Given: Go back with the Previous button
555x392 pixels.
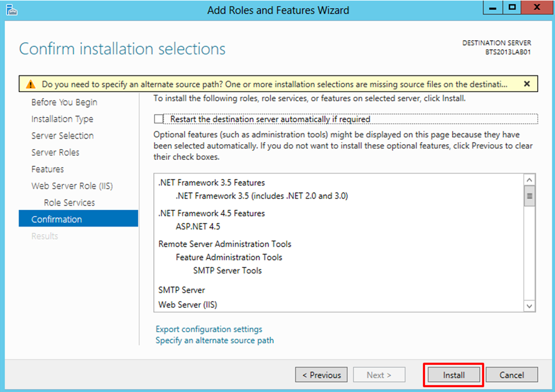Looking at the screenshot, I should click(x=321, y=375).
